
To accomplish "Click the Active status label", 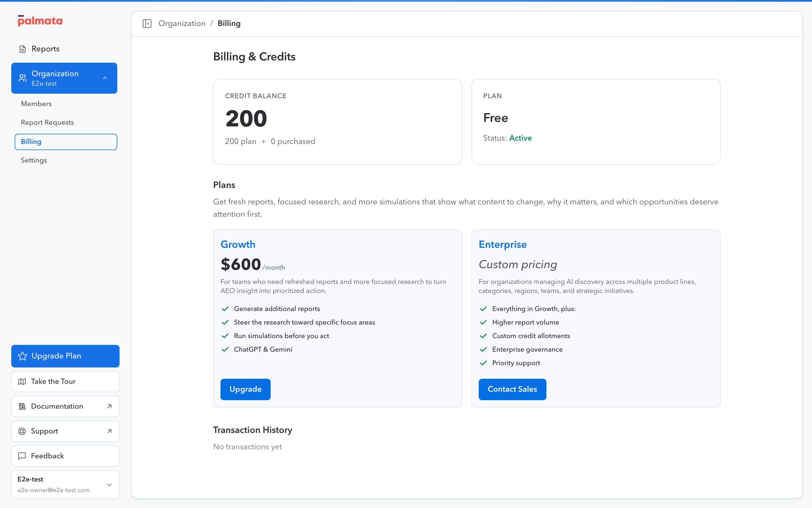I will [x=520, y=138].
